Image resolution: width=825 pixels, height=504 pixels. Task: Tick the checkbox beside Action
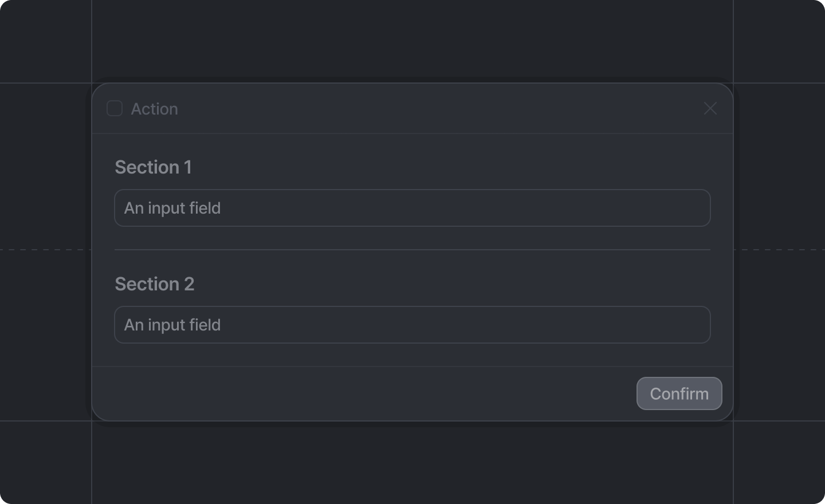(x=115, y=108)
